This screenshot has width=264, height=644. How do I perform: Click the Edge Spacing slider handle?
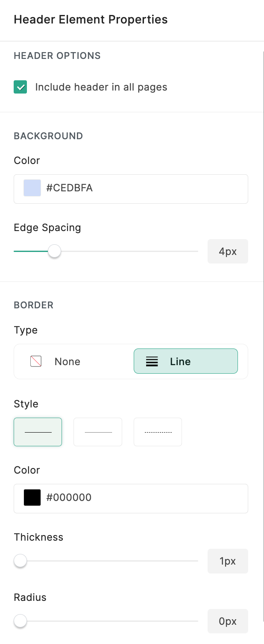[x=54, y=252]
